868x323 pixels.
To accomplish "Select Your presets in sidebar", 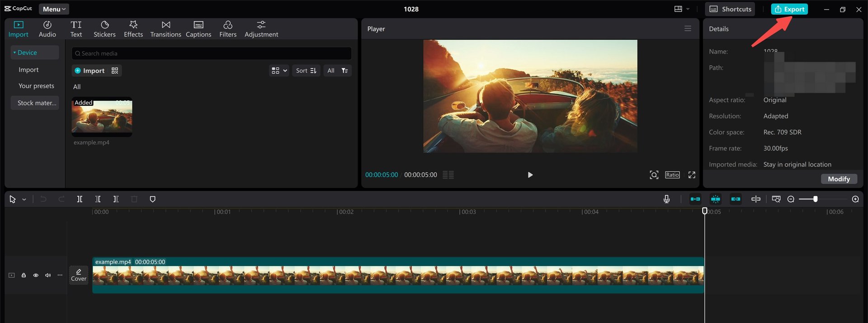I will (36, 86).
